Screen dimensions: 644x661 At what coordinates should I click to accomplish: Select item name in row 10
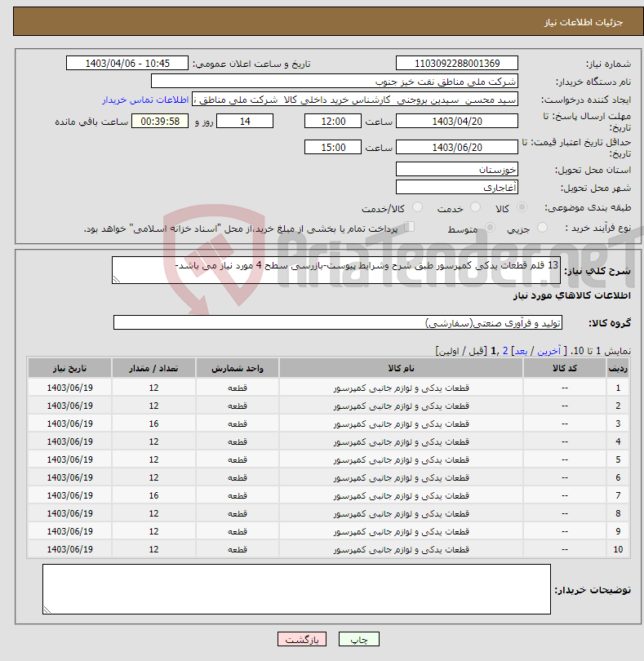click(401, 549)
